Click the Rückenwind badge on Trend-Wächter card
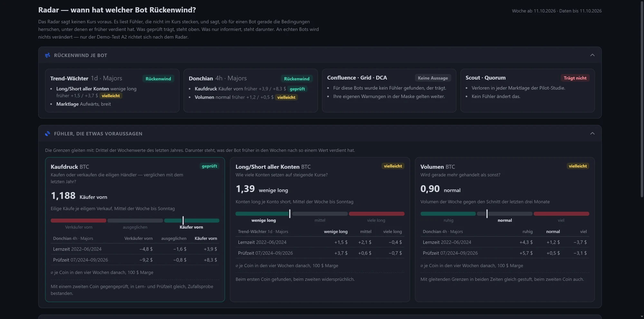The height and width of the screenshot is (319, 644). (x=158, y=79)
